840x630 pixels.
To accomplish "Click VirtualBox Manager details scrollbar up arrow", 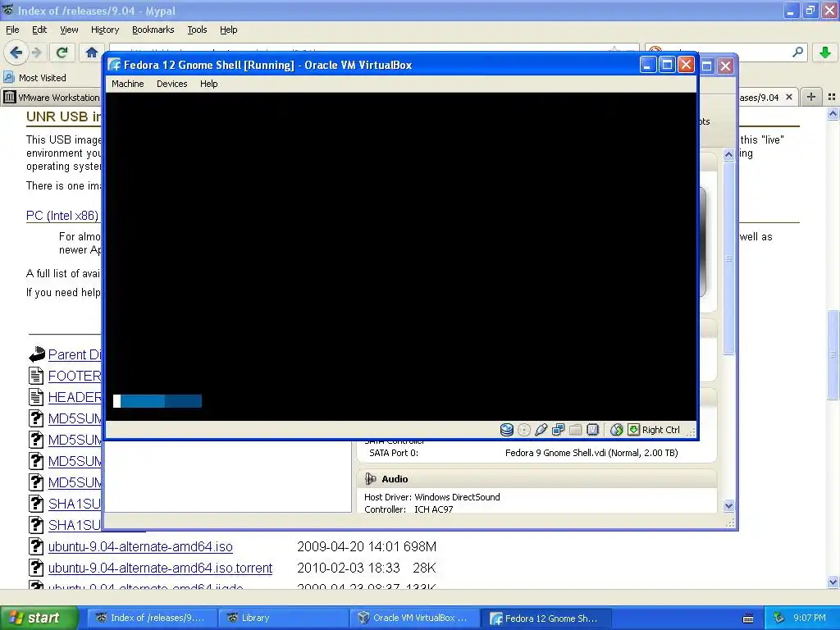I will tap(728, 154).
